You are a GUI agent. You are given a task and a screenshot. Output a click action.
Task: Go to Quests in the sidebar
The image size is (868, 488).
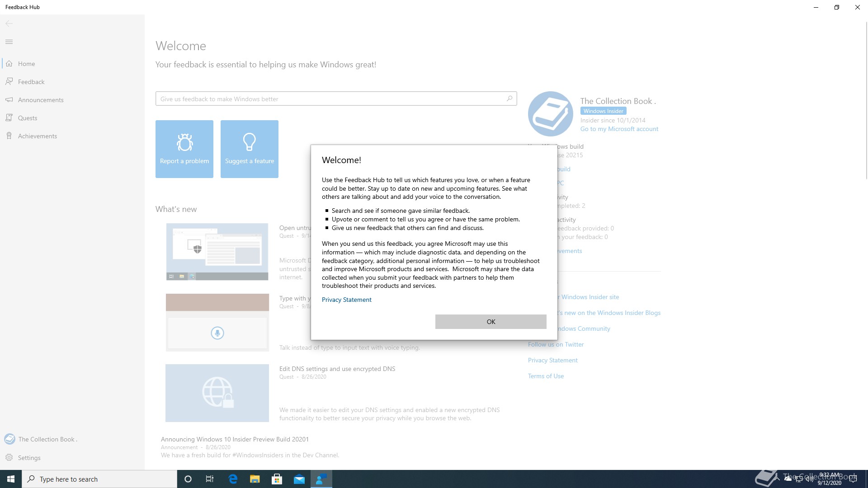[72, 118]
